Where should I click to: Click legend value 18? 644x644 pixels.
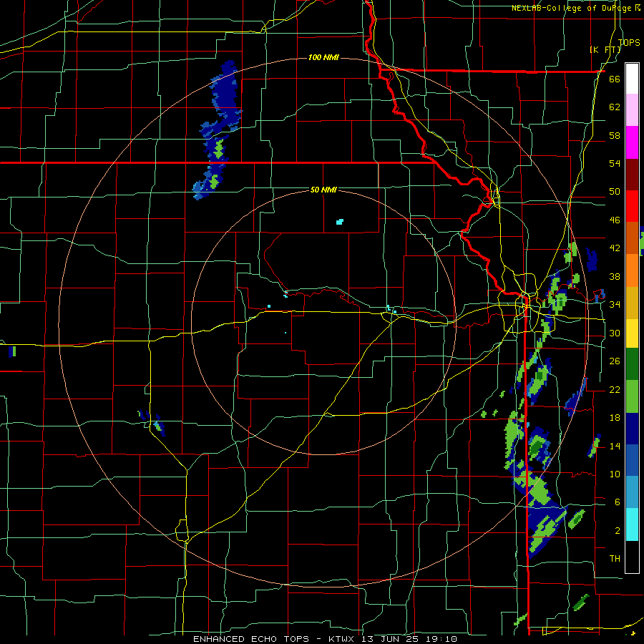(x=615, y=418)
